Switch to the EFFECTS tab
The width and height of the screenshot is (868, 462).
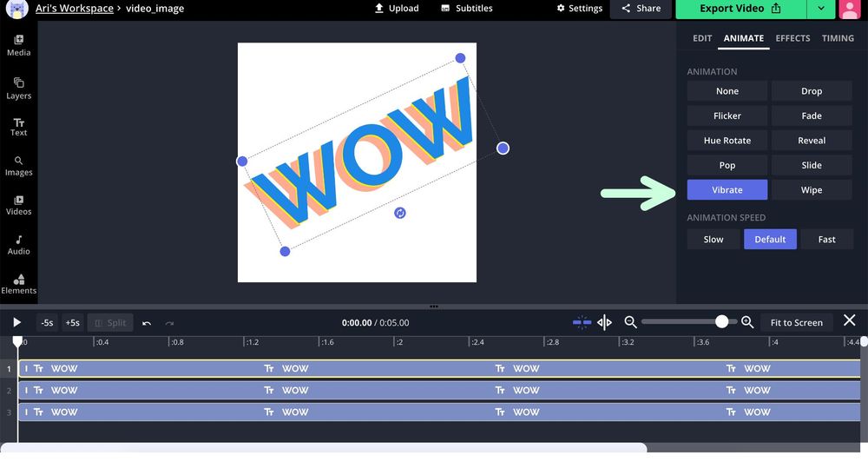pos(792,38)
